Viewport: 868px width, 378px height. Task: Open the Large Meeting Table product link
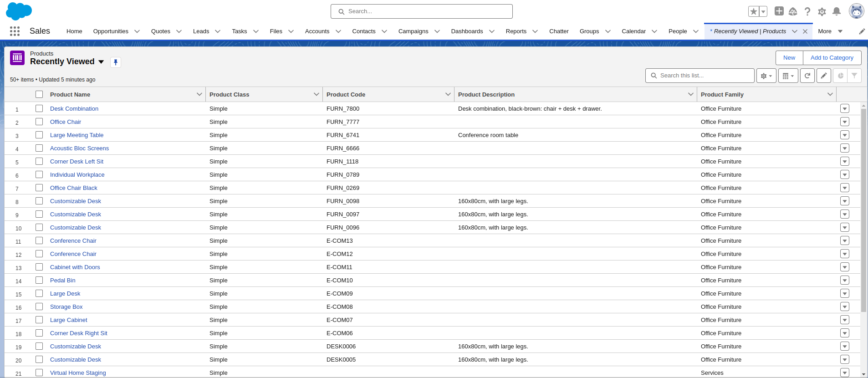[x=77, y=135]
